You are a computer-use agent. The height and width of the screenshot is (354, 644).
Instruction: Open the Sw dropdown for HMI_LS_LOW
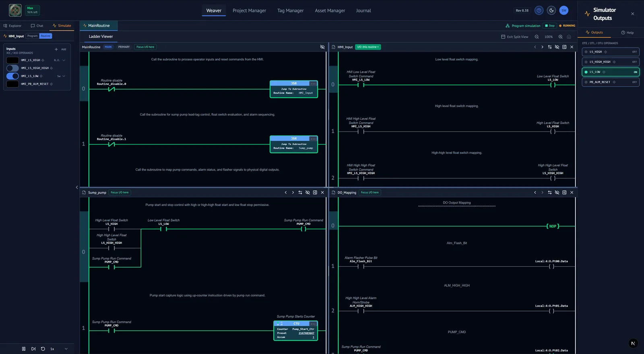(61, 76)
